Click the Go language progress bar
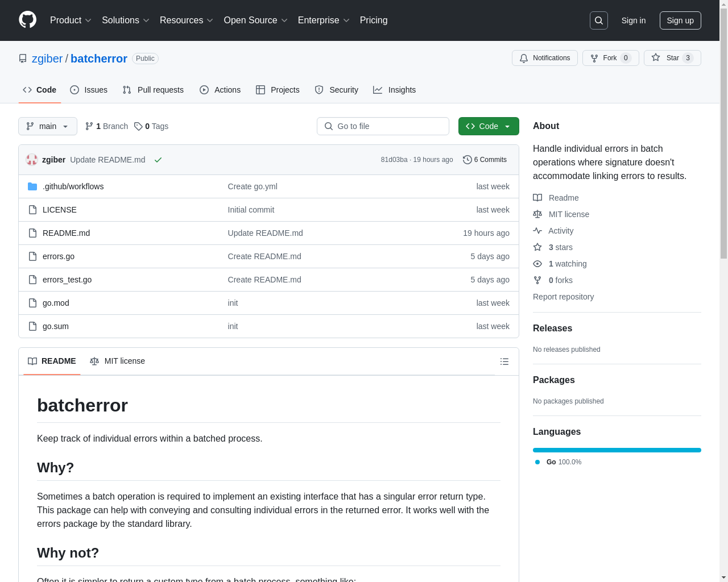The height and width of the screenshot is (582, 728). click(617, 450)
